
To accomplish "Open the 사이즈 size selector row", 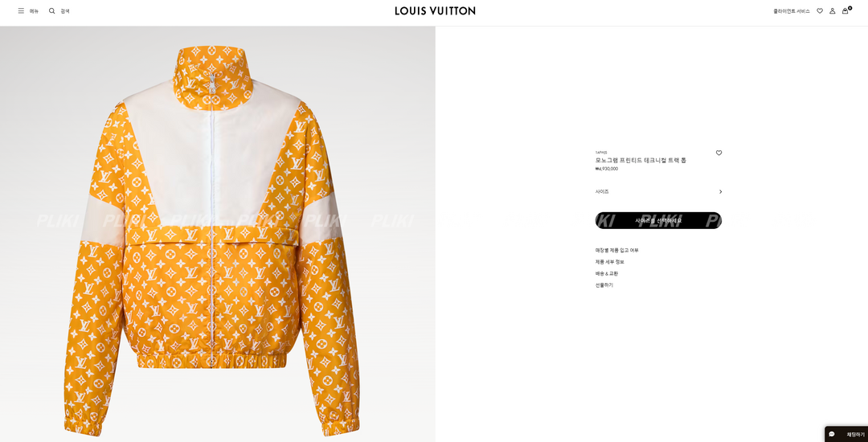I will pos(659,191).
